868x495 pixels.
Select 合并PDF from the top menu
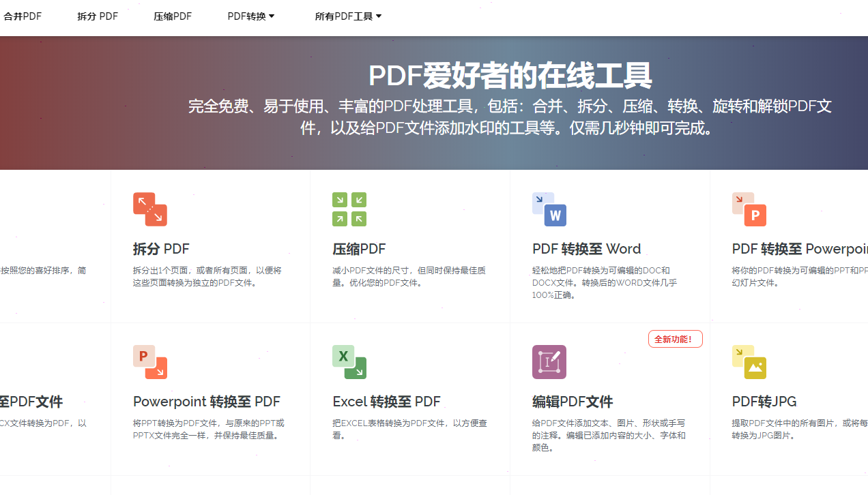[22, 16]
